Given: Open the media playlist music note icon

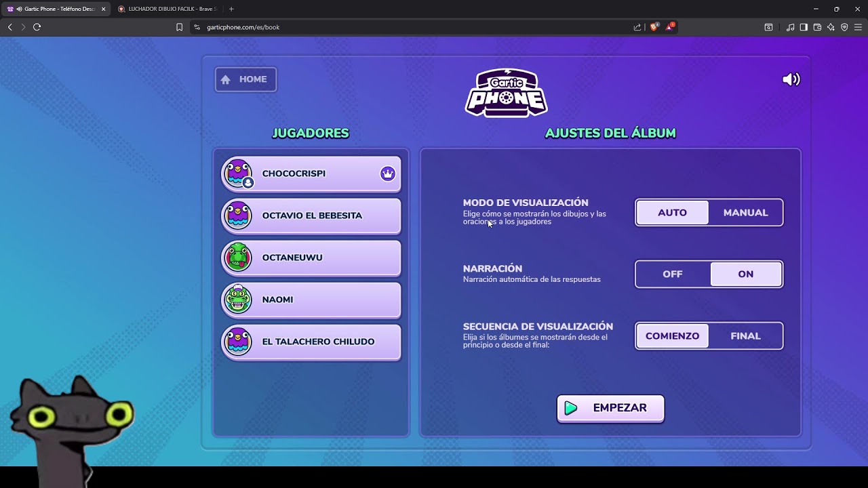Looking at the screenshot, I should tap(790, 27).
